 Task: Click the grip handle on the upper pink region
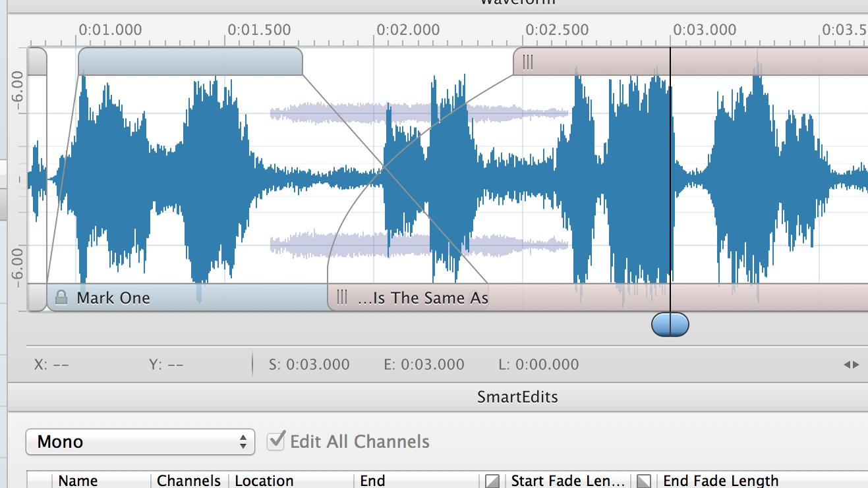click(x=528, y=62)
